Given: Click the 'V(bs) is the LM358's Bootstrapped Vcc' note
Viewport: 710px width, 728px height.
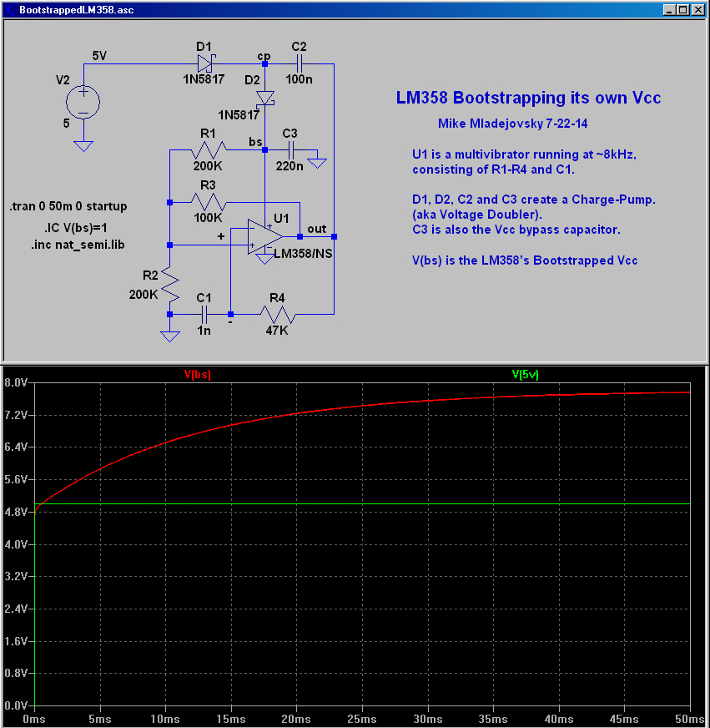Looking at the screenshot, I should (525, 260).
